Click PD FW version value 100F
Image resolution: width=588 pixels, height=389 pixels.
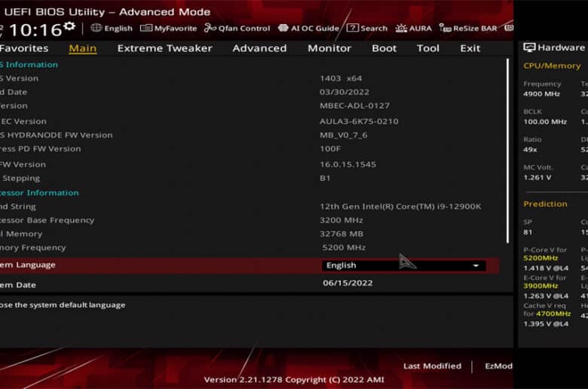click(x=330, y=149)
